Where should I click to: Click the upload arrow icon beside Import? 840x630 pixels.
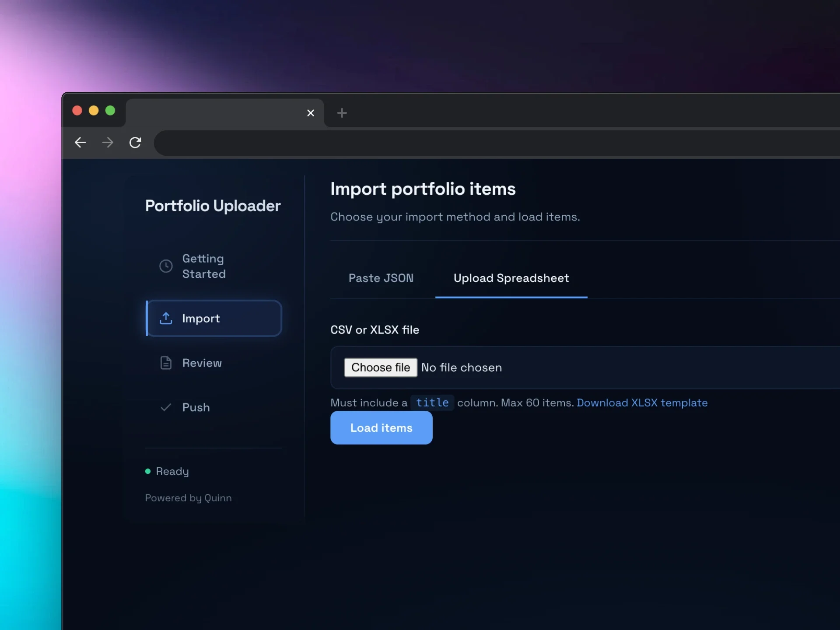[x=166, y=318]
